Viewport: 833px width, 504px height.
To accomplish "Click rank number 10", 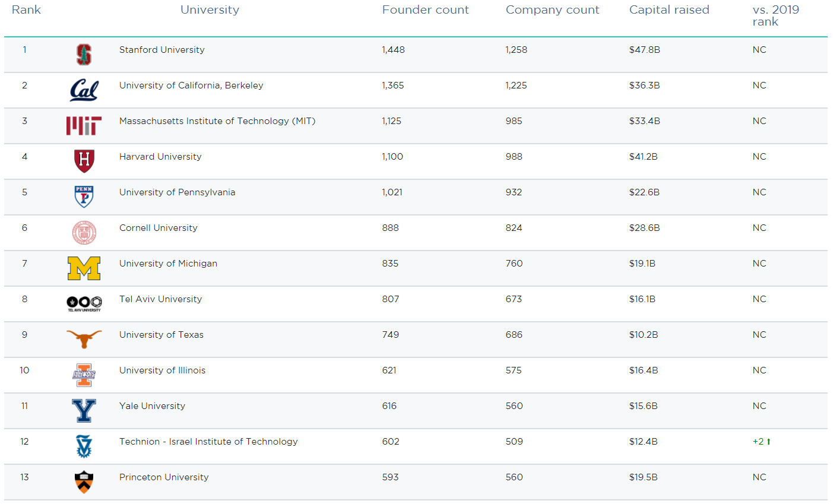I will (24, 370).
